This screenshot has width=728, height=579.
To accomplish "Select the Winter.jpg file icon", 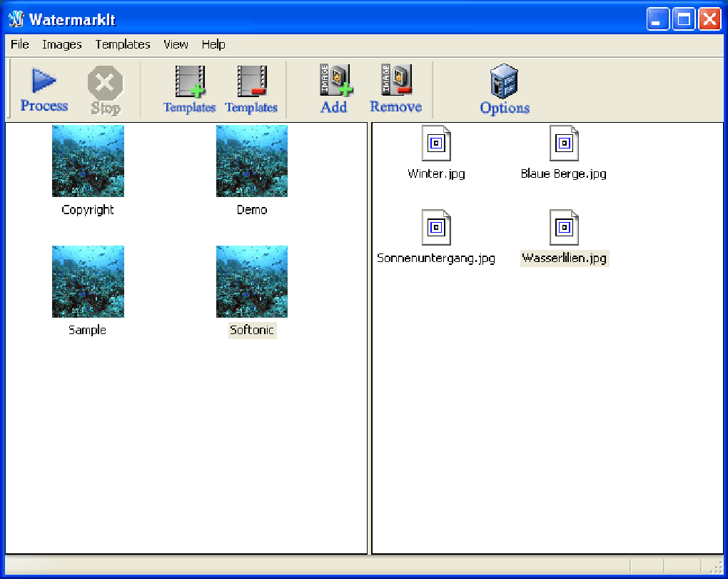I will click(x=436, y=142).
